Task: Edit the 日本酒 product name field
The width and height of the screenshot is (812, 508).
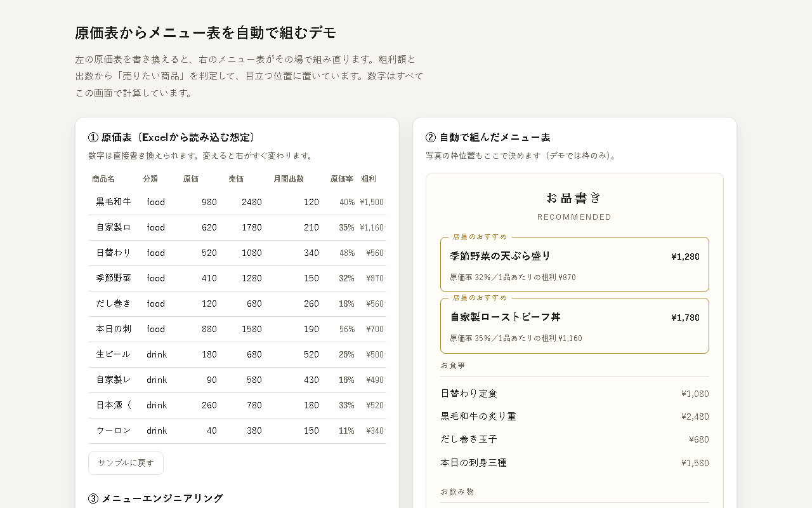Action: click(114, 405)
